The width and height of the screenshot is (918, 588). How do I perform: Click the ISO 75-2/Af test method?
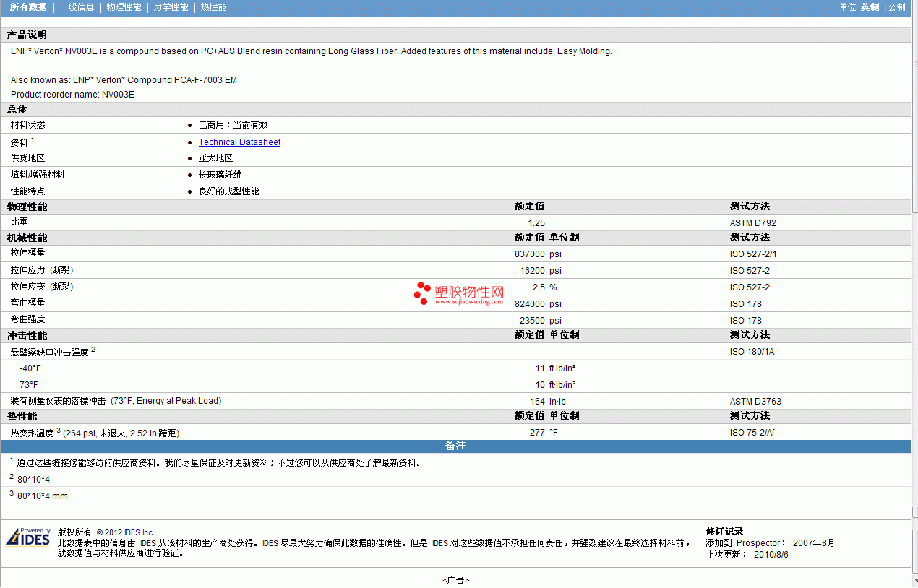click(752, 433)
